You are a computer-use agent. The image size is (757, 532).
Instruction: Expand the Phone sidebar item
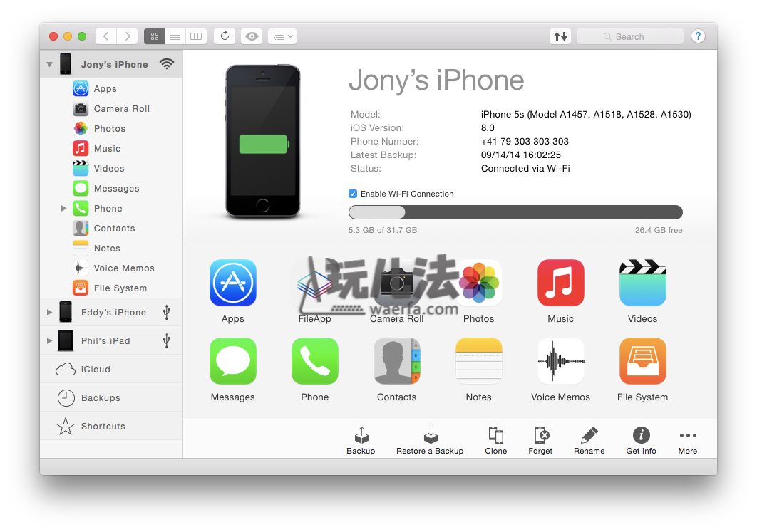point(63,209)
